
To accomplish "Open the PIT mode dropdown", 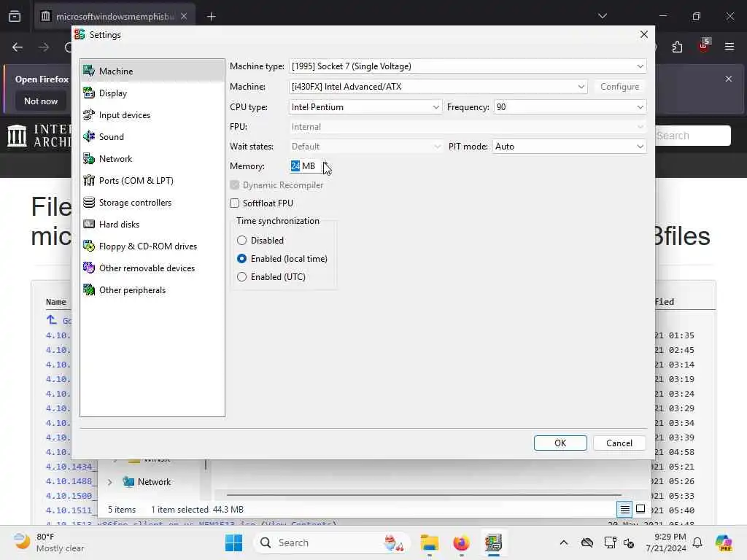I will 570,147.
